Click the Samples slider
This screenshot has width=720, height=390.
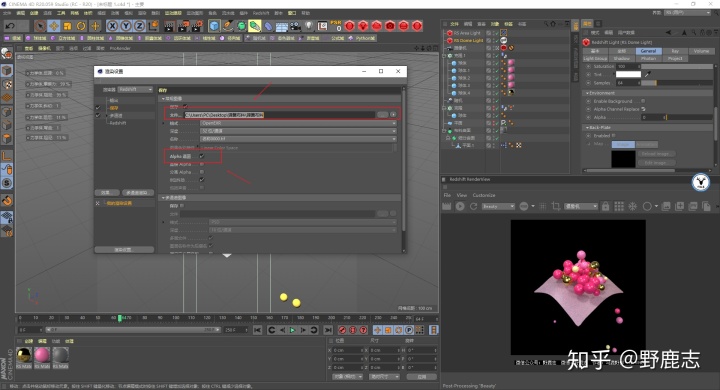[x=677, y=83]
